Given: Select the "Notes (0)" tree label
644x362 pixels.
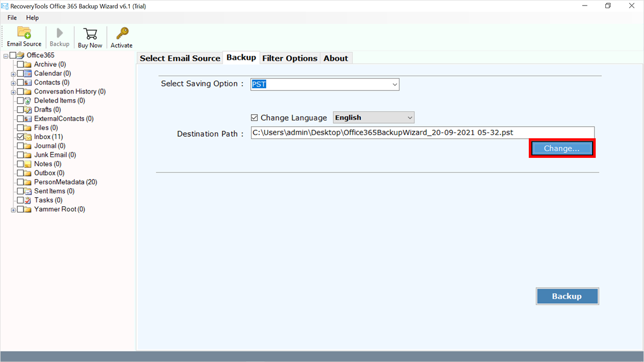Looking at the screenshot, I should (48, 164).
